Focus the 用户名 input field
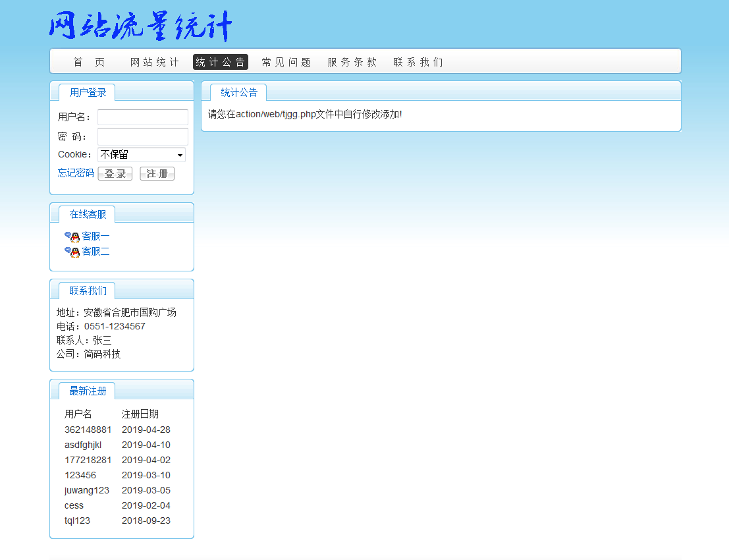This screenshot has width=729, height=560. click(x=143, y=117)
